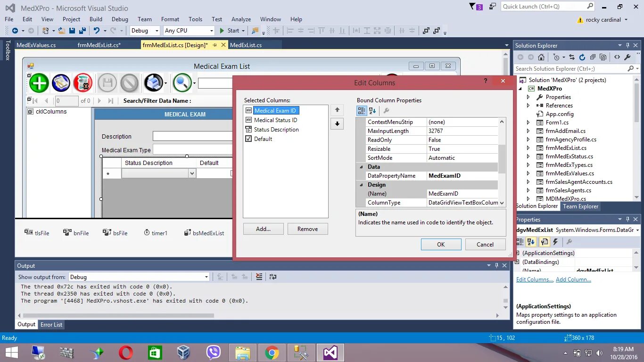Image resolution: width=644 pixels, height=362 pixels.
Task: Click Cancel in Edit Columns dialog
Action: pos(485,244)
